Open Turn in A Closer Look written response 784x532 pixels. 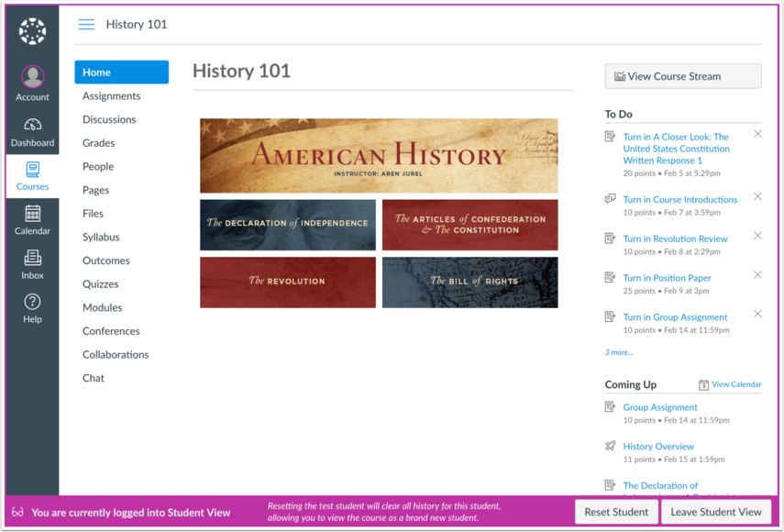676,149
